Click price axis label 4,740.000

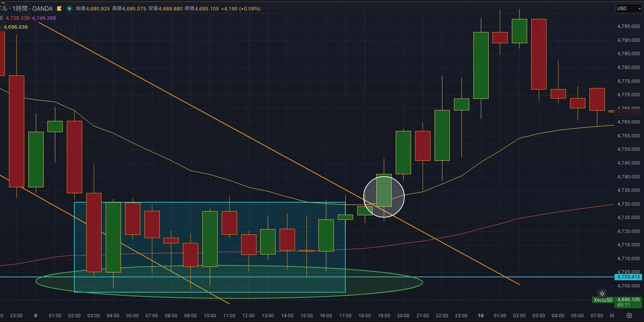click(x=628, y=177)
